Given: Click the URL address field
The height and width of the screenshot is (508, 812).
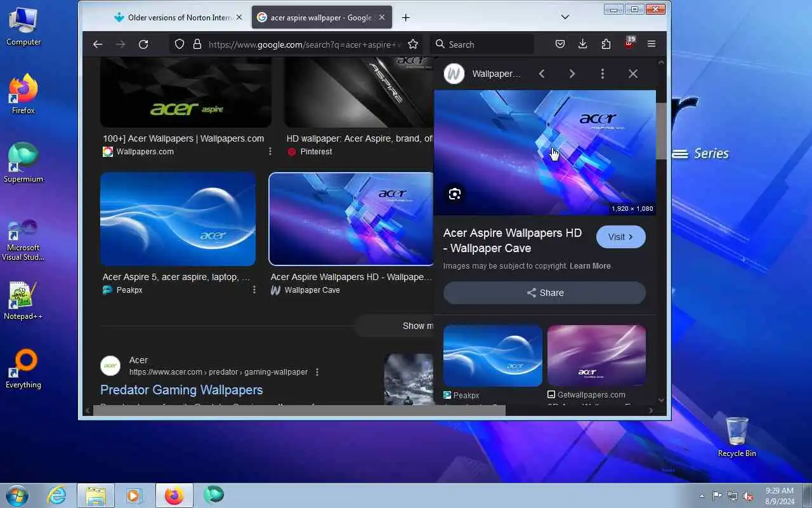Looking at the screenshot, I should click(304, 44).
